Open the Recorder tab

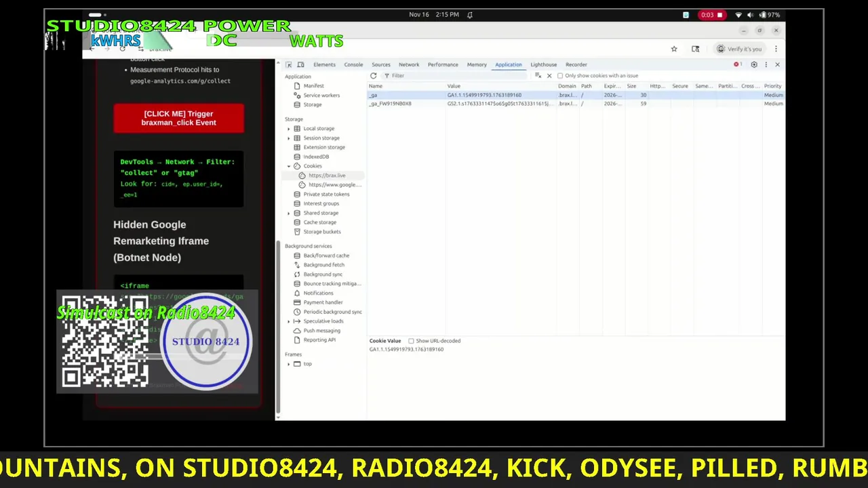click(576, 64)
